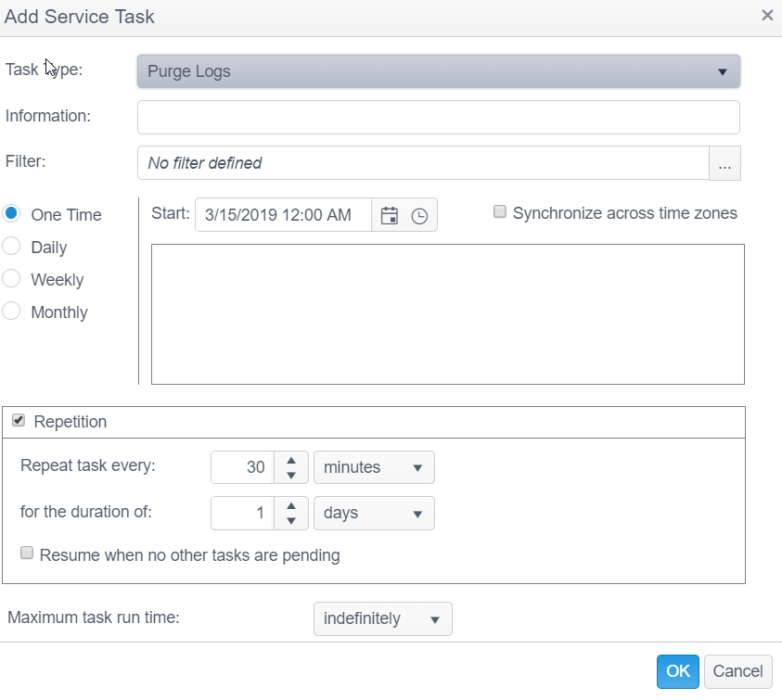Enable Synchronize across time zones
The height and width of the screenshot is (700, 782).
500,212
